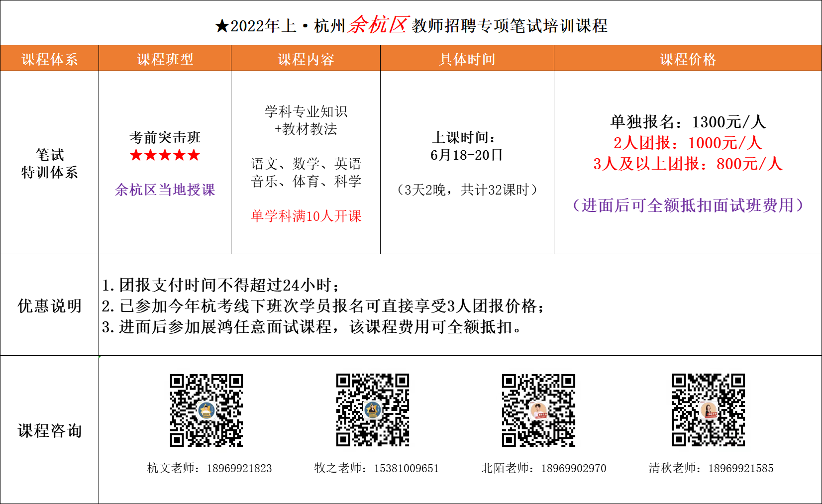Click 2人团报：1000元/人 price
The height and width of the screenshot is (504, 822).
click(688, 143)
